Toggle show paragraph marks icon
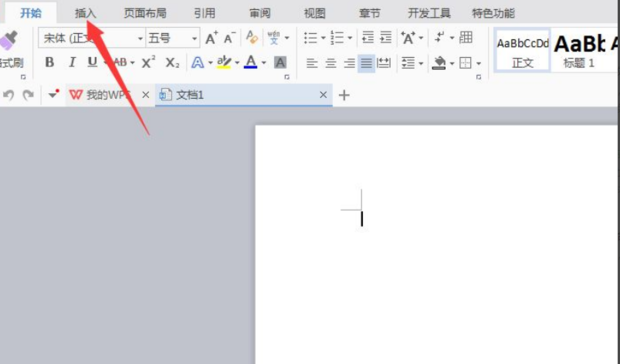 tap(439, 38)
